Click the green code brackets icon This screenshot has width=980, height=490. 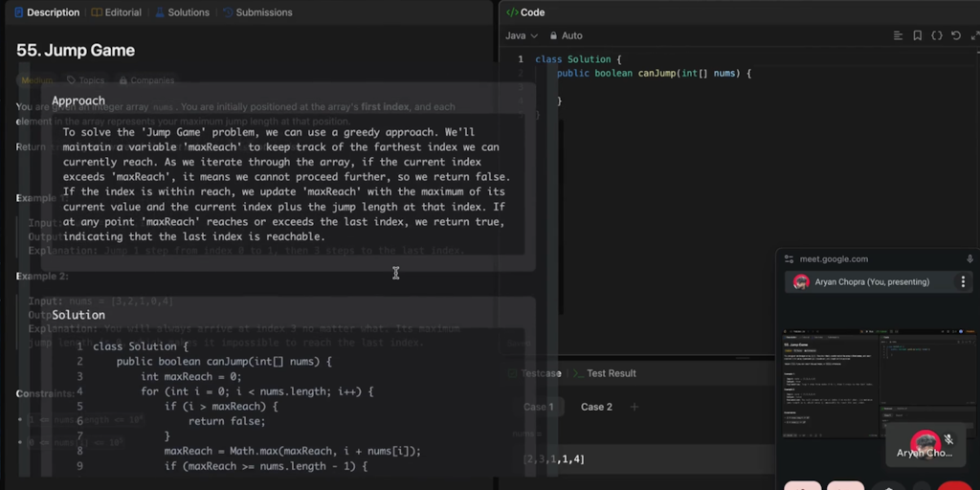click(x=513, y=12)
